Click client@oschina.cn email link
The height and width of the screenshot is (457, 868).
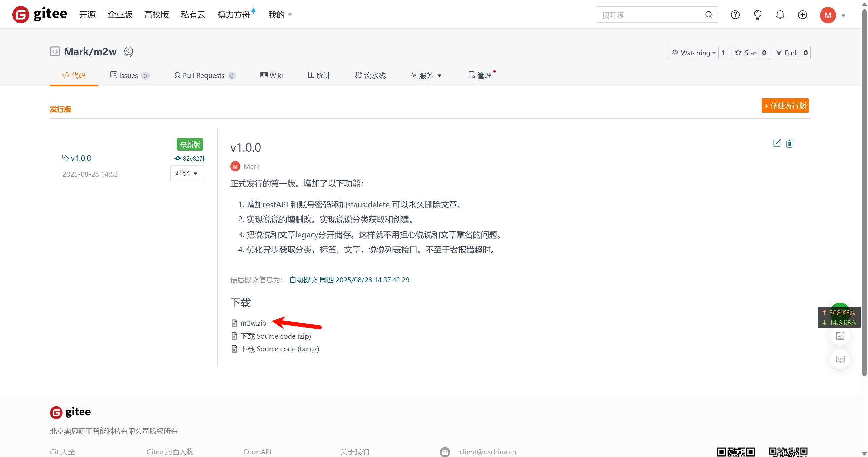coord(488,452)
